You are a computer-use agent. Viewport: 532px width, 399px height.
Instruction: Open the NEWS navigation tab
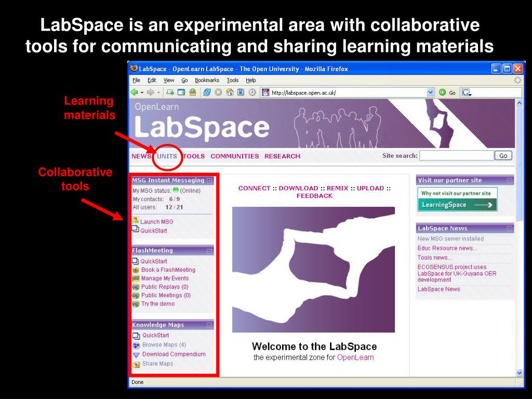point(141,156)
